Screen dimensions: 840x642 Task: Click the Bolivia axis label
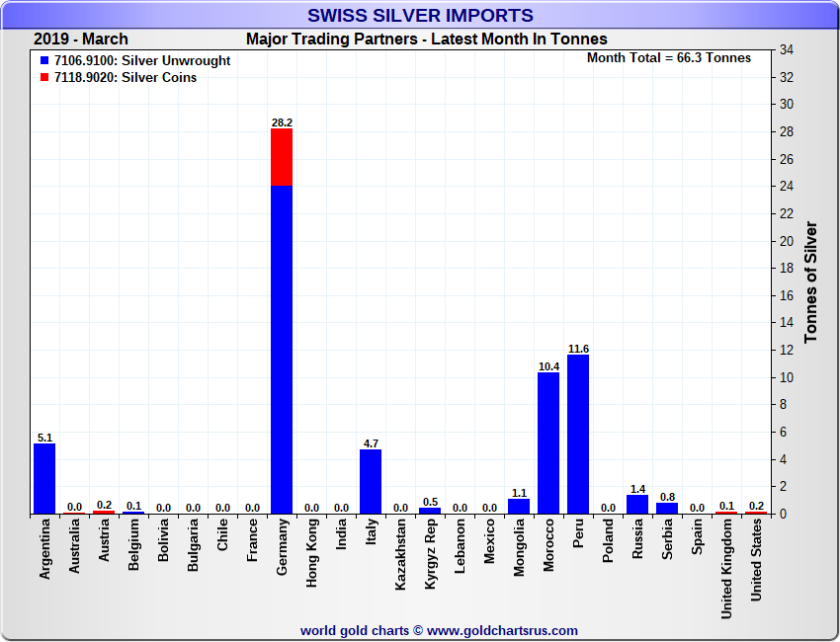coord(163,540)
